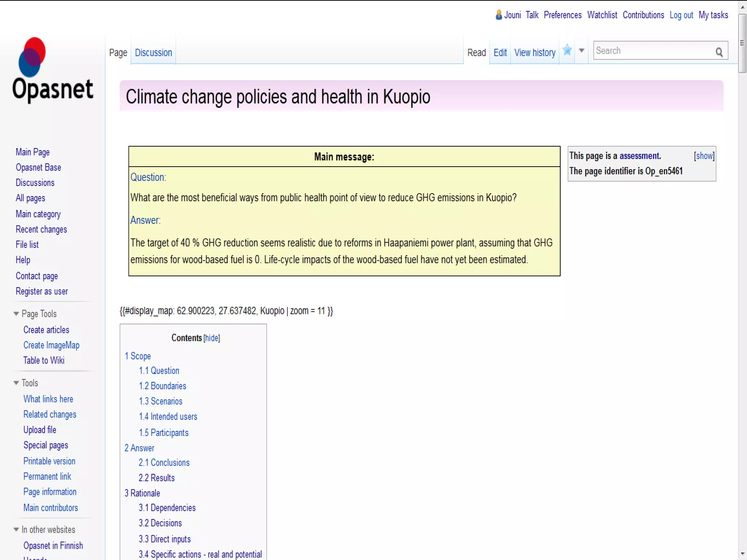Open Special pages
747x560 pixels.
[x=46, y=445]
